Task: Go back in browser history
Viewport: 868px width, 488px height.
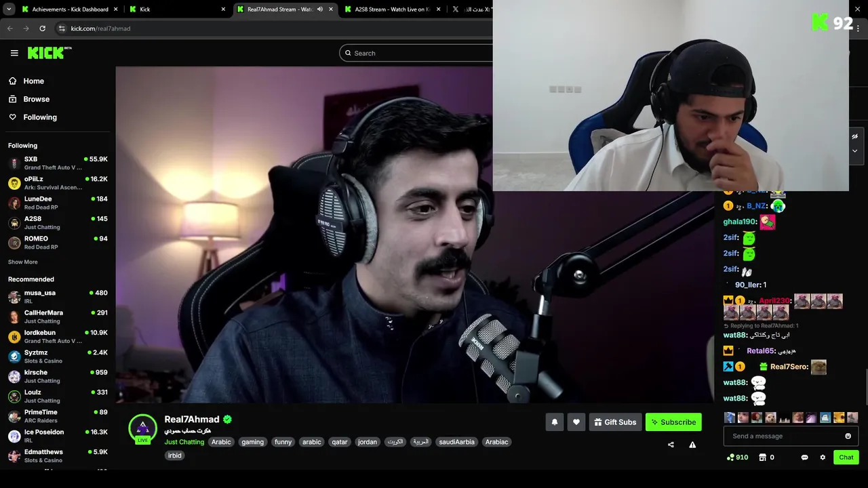Action: 9,28
